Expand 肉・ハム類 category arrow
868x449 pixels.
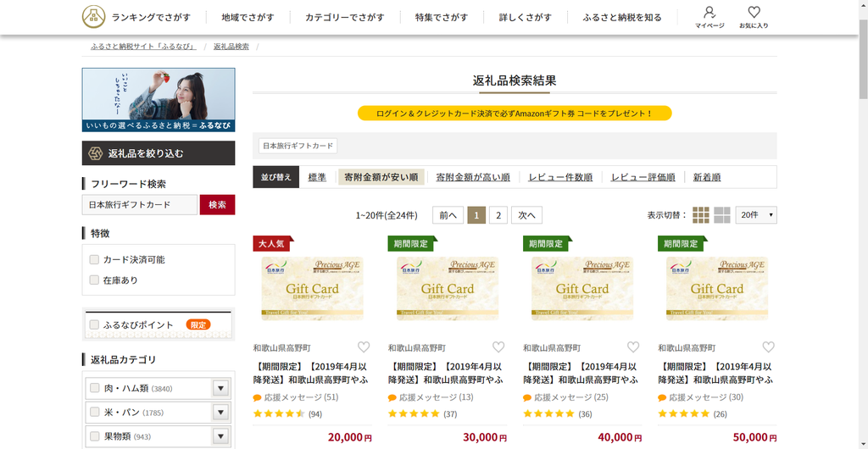[x=220, y=388]
